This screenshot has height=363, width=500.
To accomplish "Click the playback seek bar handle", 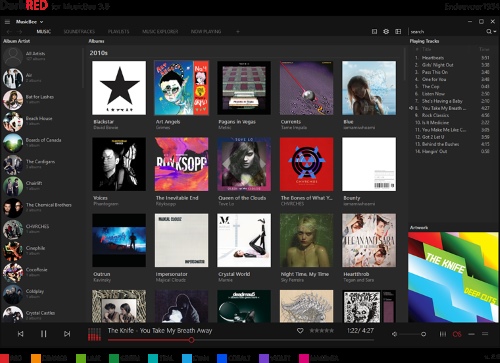I will [x=191, y=340].
